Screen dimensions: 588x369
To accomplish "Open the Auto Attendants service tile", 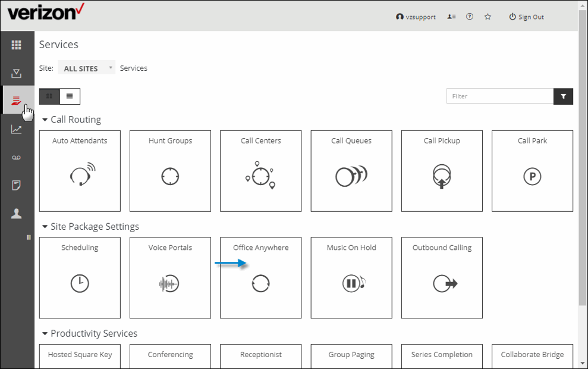I will tap(80, 171).
